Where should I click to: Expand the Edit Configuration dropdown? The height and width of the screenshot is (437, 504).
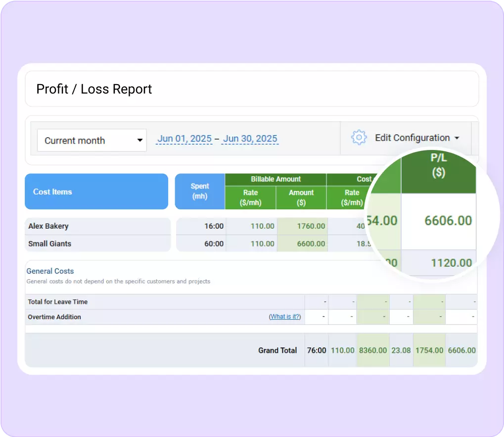tap(417, 138)
